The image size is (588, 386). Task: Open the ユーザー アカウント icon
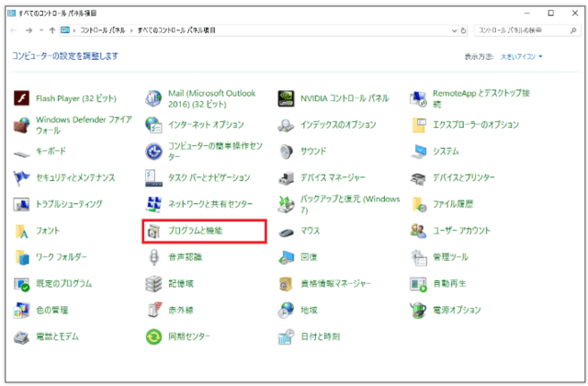coord(418,231)
